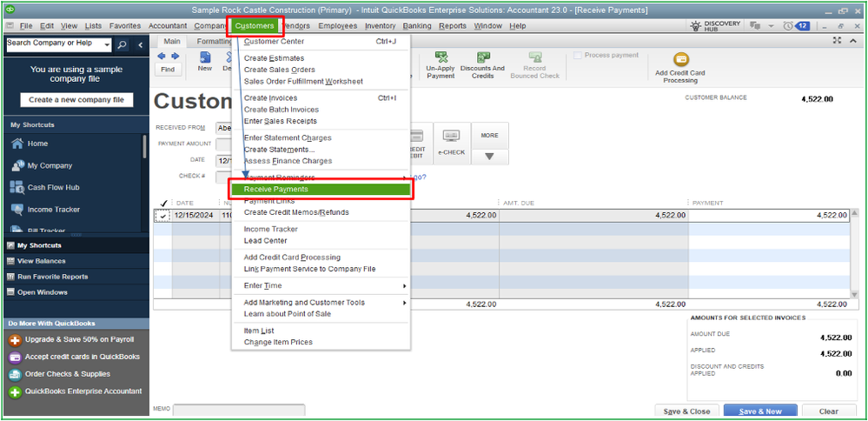Select My Shortcuts in bottom sidebar
The image size is (868, 421).
point(39,245)
